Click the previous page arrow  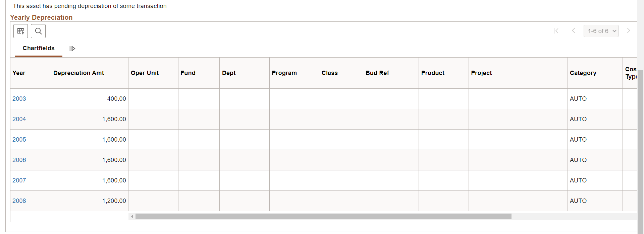click(x=574, y=31)
